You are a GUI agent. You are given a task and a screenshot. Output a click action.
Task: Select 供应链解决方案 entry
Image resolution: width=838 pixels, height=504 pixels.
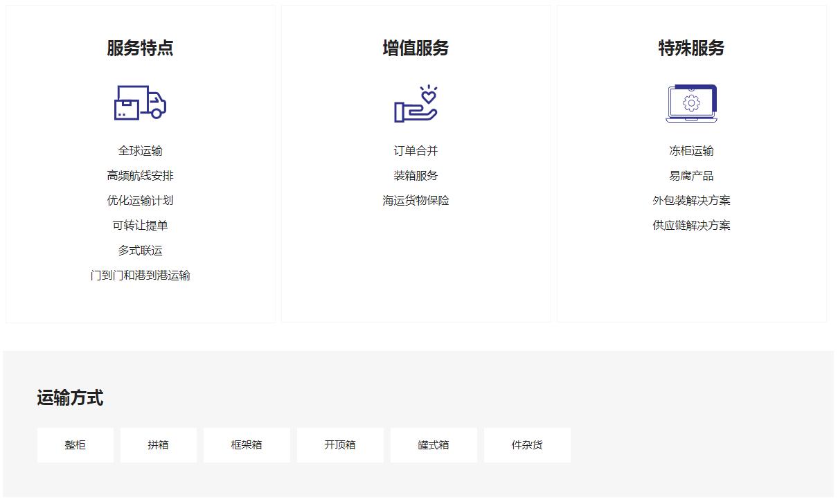point(691,226)
